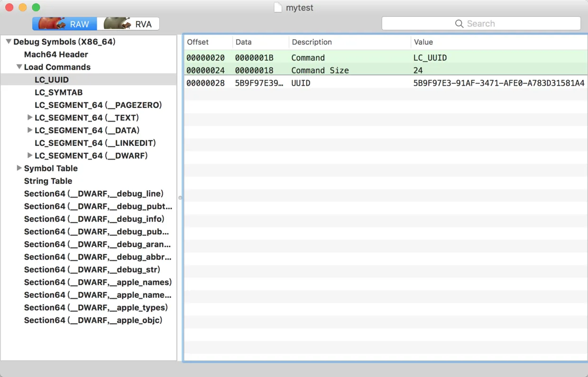Select Section64 (__DWARF,__apple_names)
Screen dimensions: 588x377
(98, 282)
